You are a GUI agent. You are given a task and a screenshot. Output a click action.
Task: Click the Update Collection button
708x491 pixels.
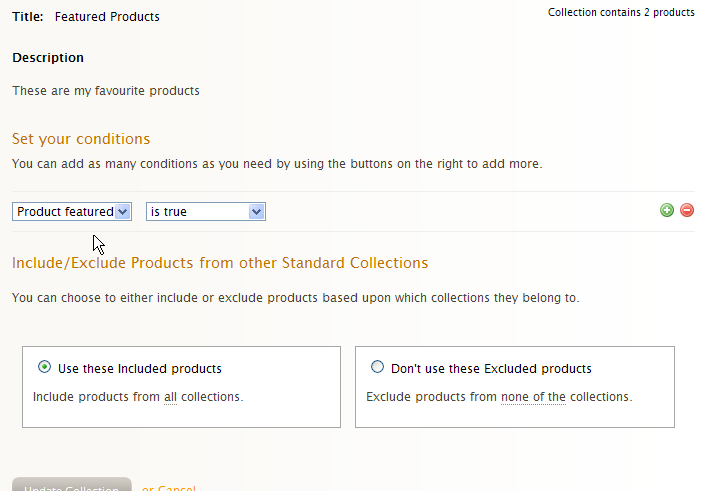click(x=72, y=484)
